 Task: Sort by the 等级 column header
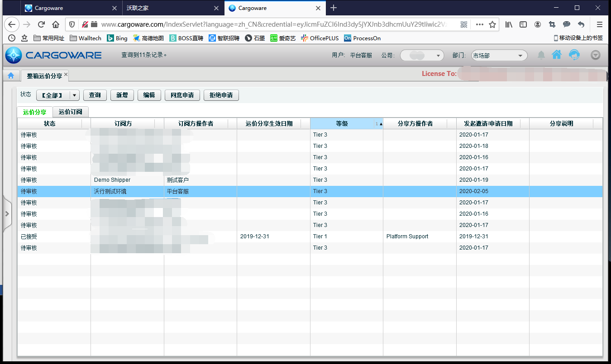pyautogui.click(x=342, y=123)
